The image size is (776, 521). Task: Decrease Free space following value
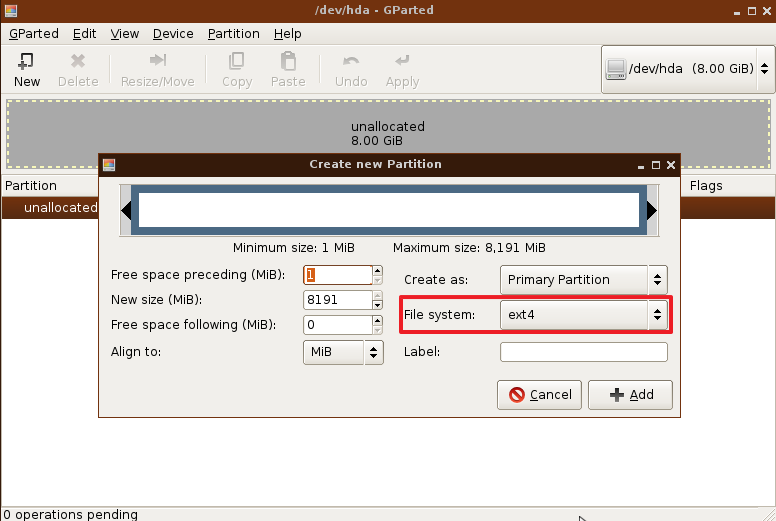click(378, 330)
